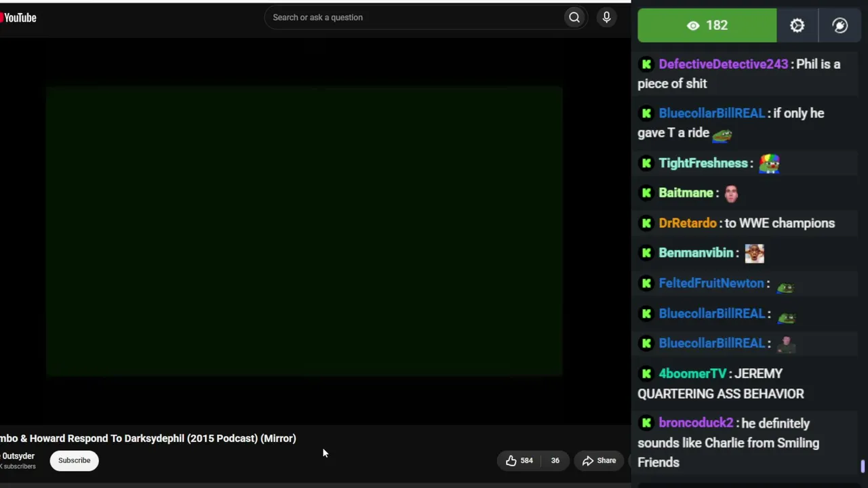Click clown pepe emote from TightFreshness
This screenshot has height=488, width=868.
click(770, 163)
